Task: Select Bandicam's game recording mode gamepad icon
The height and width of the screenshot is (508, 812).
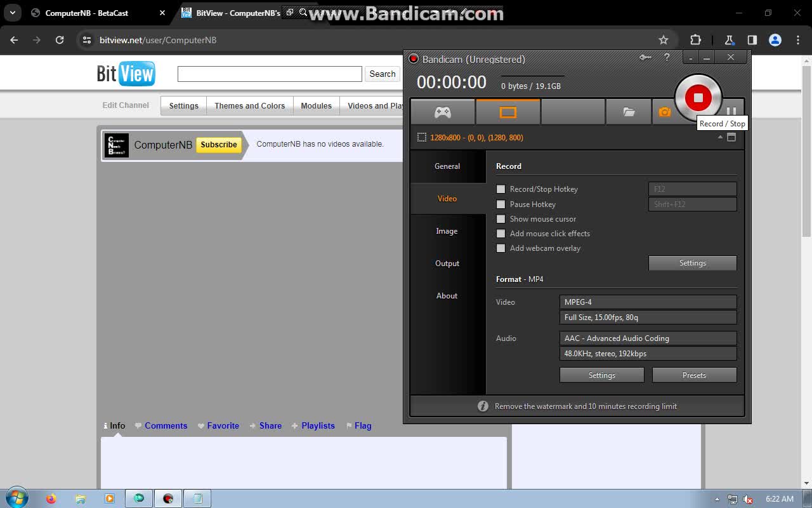Action: click(443, 112)
